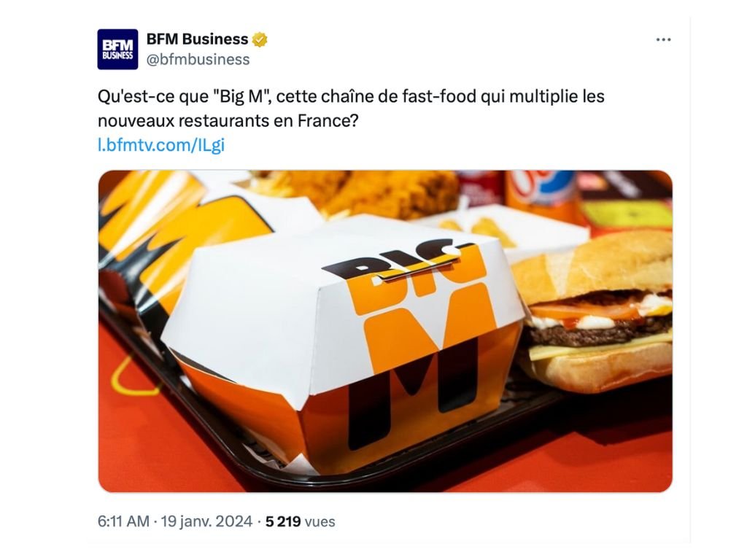
Task: Click the yellow arc on red tray mat
Action: 130,378
